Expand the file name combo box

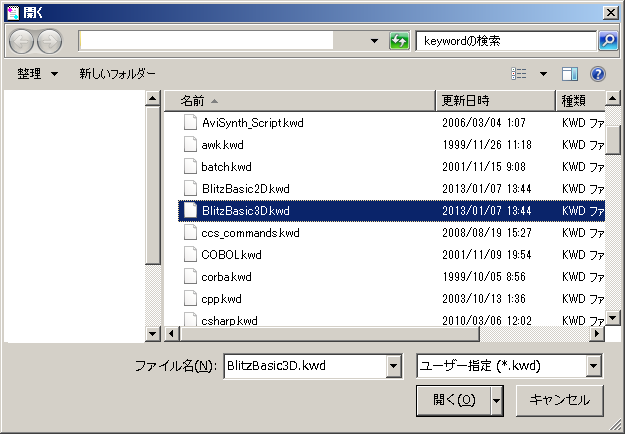click(393, 366)
